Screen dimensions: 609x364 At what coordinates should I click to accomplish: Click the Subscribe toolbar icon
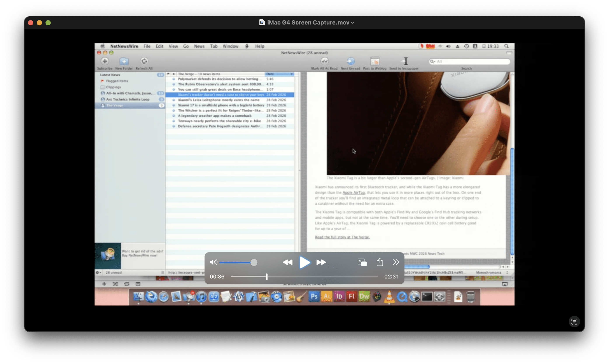point(105,61)
